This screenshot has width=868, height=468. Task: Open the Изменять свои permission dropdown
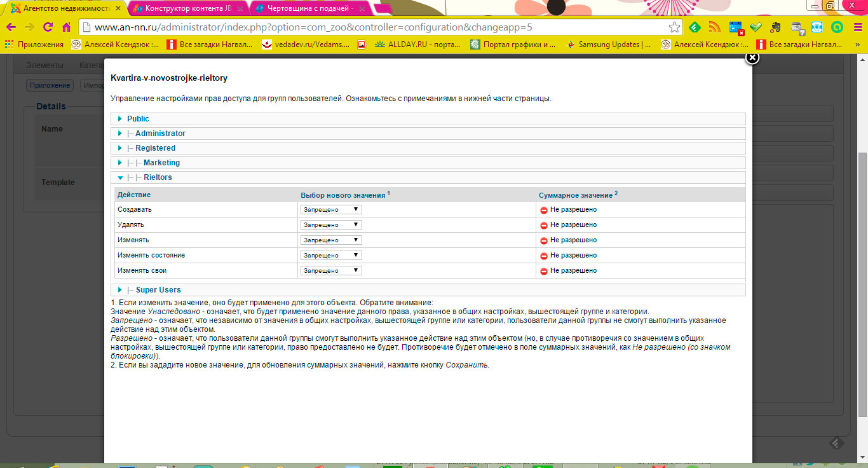click(331, 271)
